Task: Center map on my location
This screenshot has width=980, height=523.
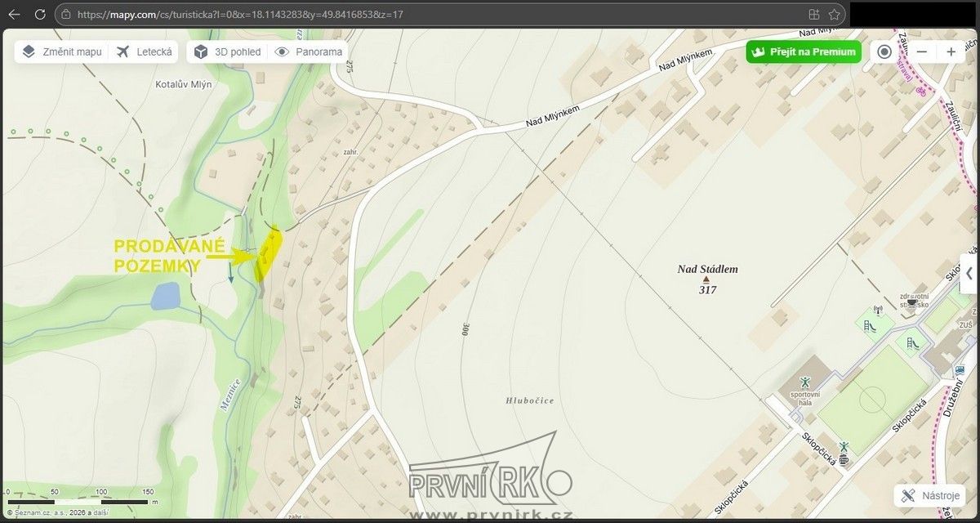Action: (x=884, y=51)
